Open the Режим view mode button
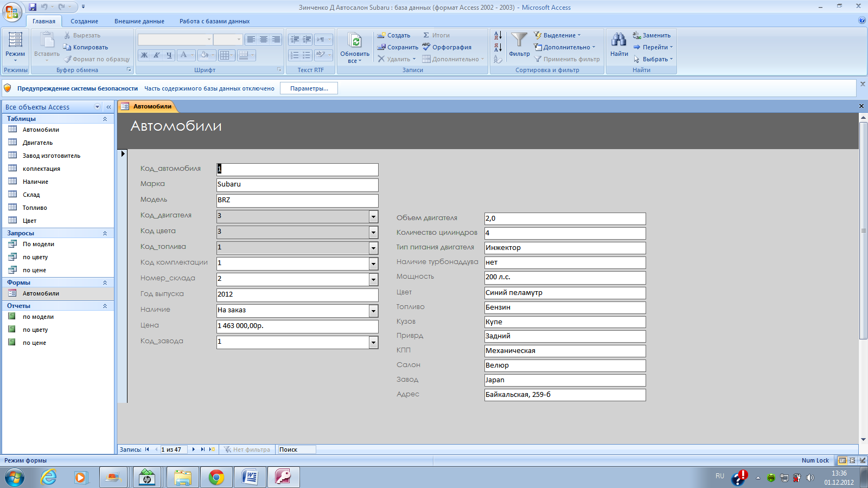868x488 pixels. pyautogui.click(x=15, y=46)
